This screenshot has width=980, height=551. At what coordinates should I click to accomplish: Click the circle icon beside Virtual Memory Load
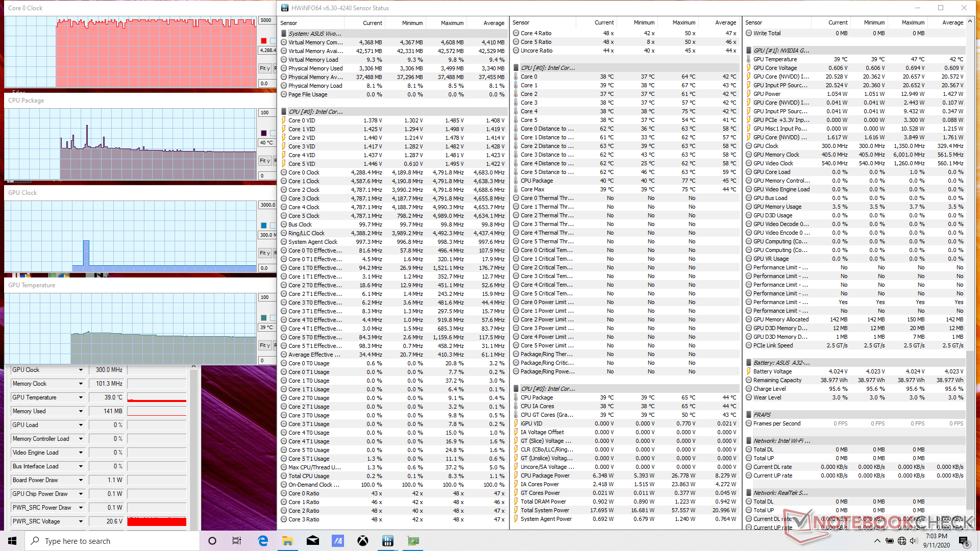(x=284, y=60)
